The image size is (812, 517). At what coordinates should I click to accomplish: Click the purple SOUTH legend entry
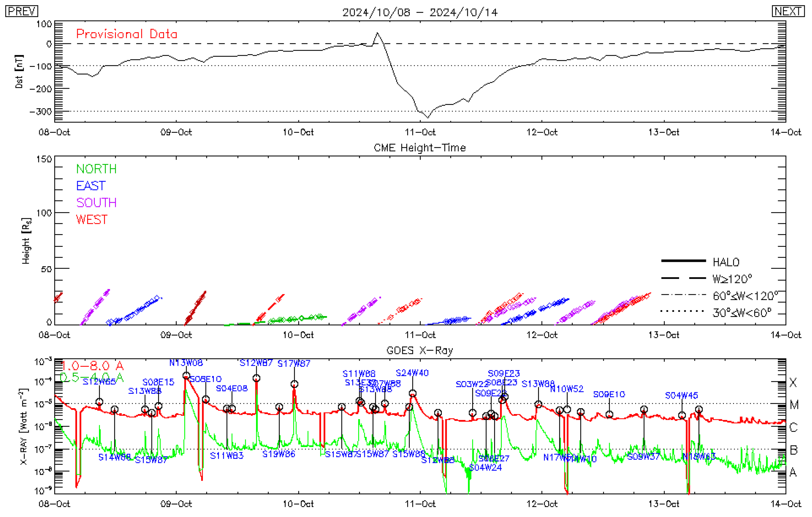[96, 203]
